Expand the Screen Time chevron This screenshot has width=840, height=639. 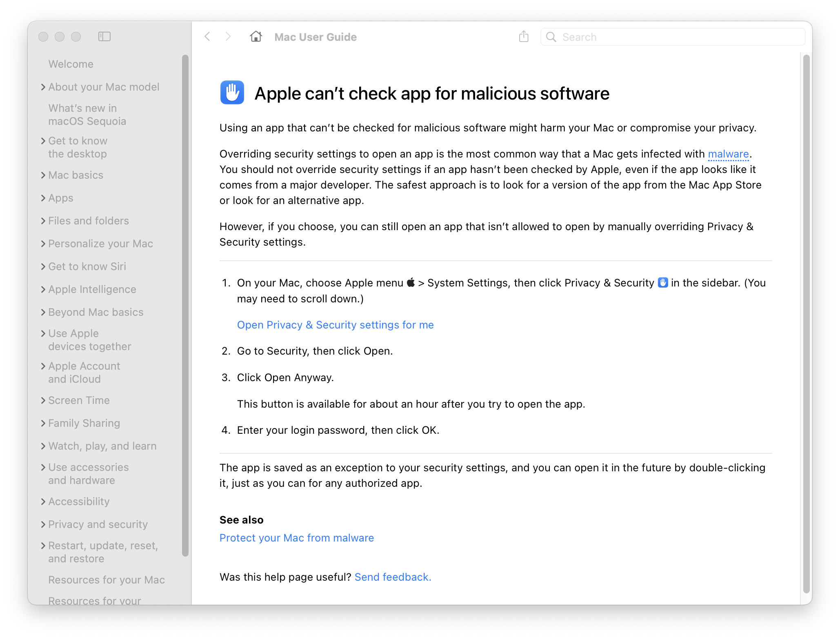tap(43, 400)
